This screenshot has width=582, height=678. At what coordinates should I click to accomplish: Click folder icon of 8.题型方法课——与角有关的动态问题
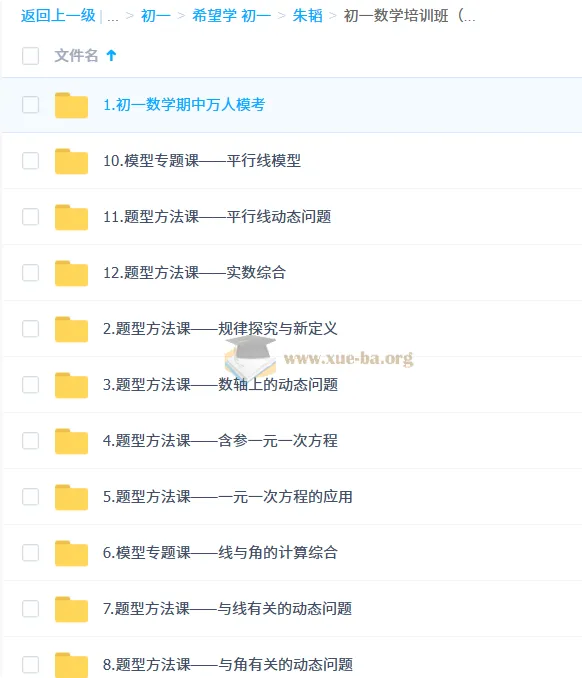coord(71,665)
